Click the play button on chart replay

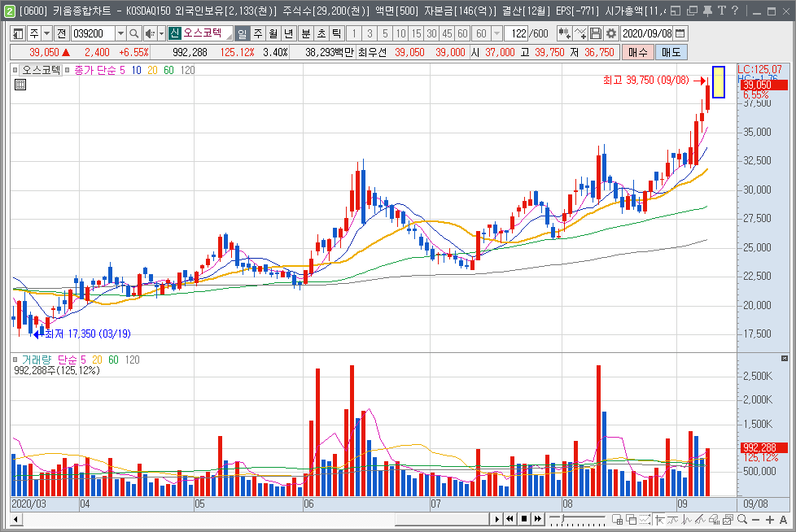click(x=497, y=519)
